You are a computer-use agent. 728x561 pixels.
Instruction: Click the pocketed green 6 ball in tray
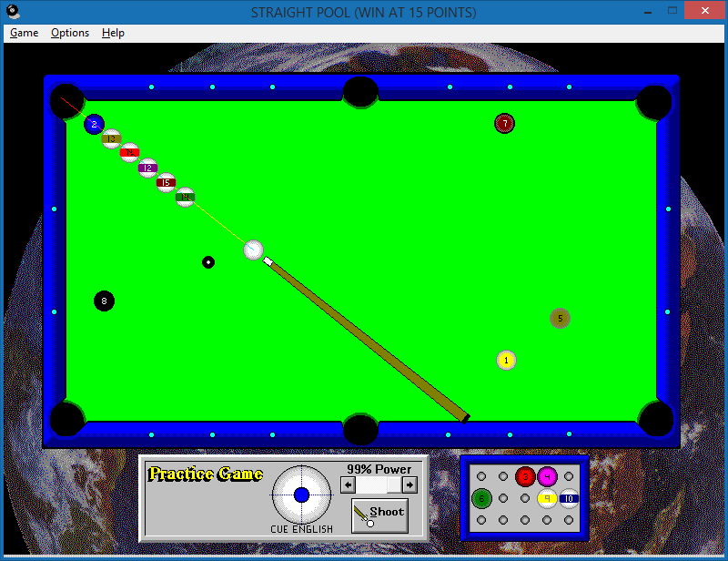tap(481, 499)
